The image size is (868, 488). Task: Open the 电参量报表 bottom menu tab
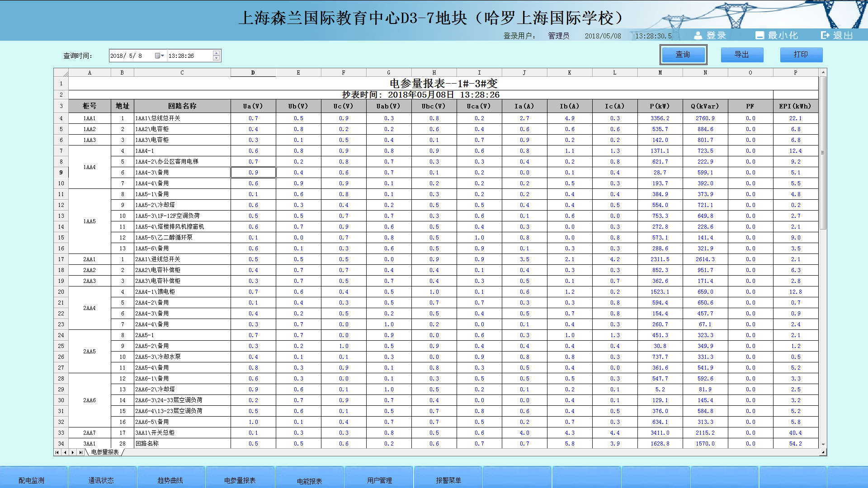coord(240,480)
